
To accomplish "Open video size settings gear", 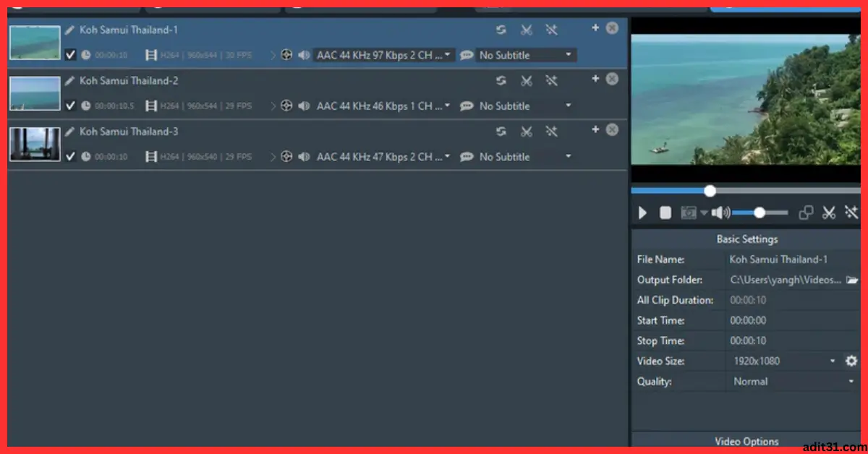I will pyautogui.click(x=851, y=361).
